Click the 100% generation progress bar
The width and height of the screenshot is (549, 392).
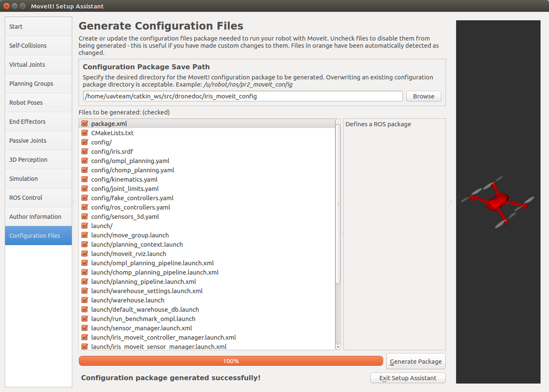[231, 361]
